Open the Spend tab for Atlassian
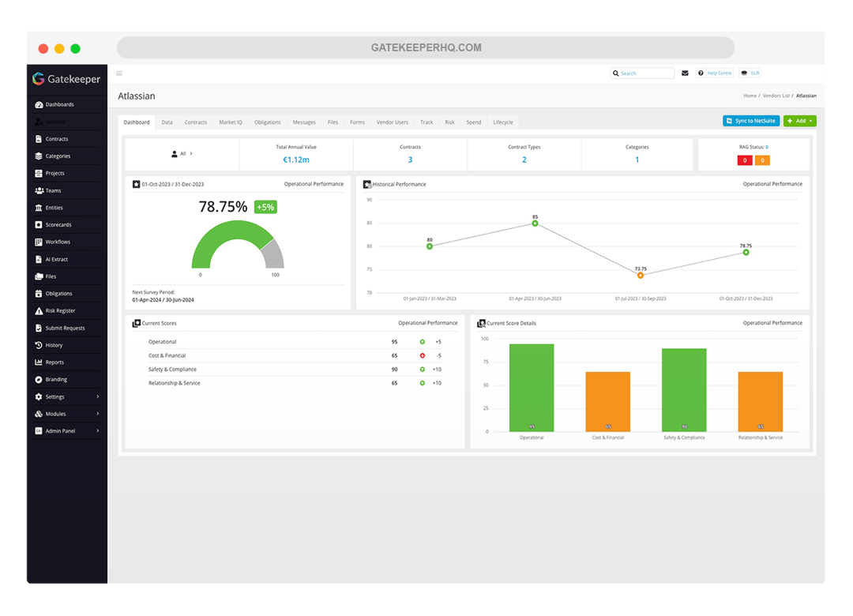Image resolution: width=853 pixels, height=616 pixels. coord(473,122)
